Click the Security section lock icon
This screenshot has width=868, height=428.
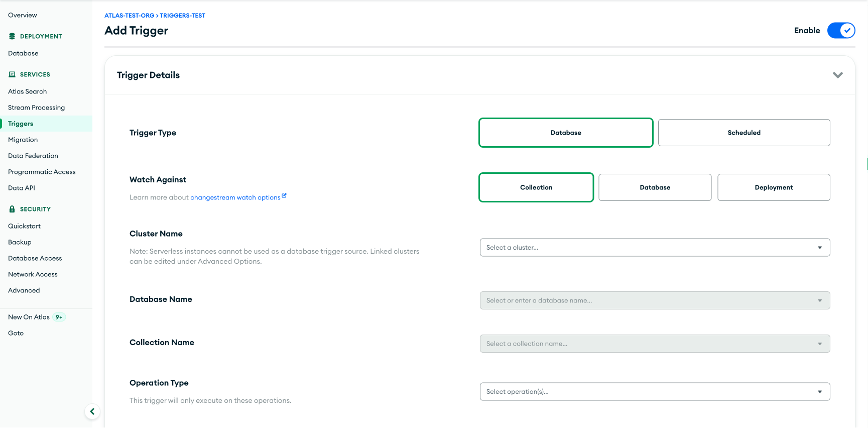[12, 209]
